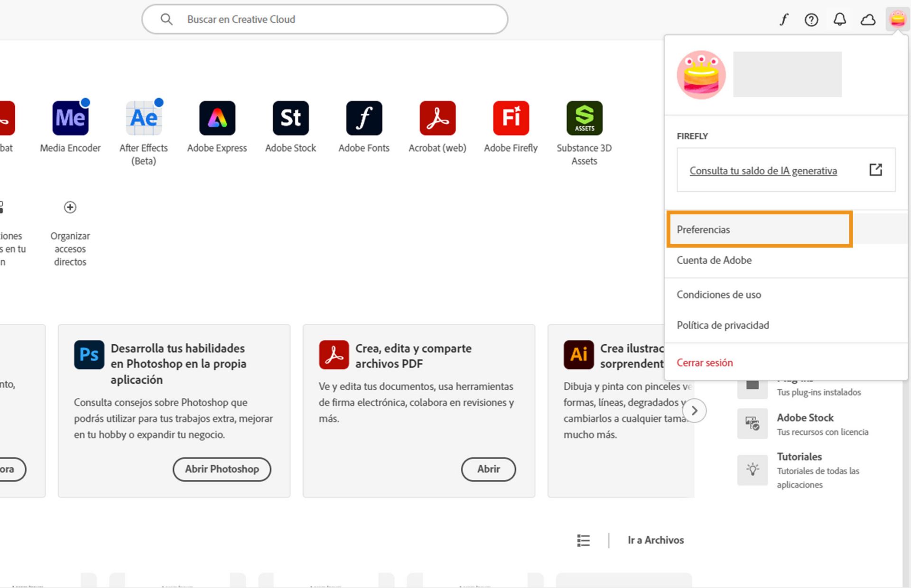Open the help question mark icon

click(x=811, y=19)
